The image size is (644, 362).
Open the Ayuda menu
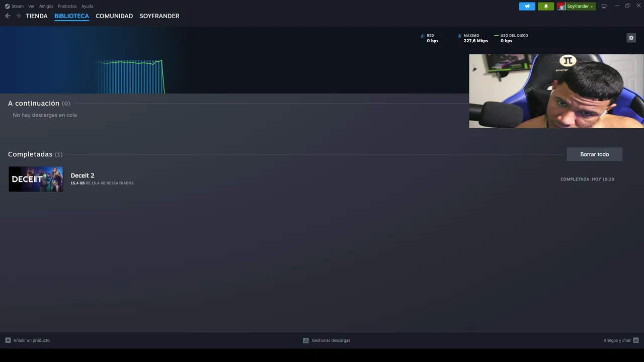[x=87, y=6]
